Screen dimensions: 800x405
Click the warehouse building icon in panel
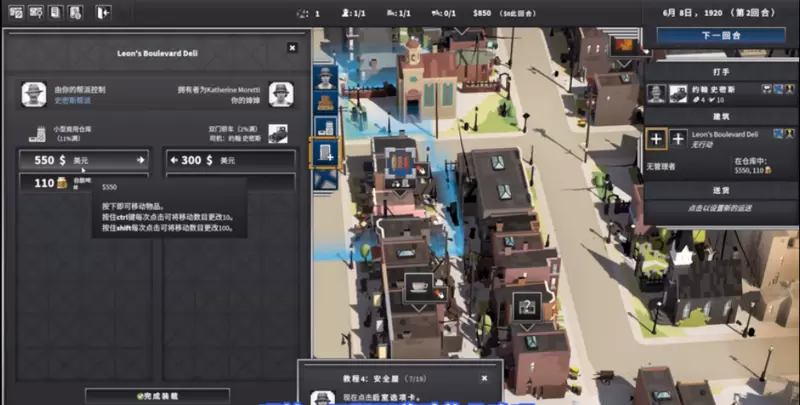click(x=37, y=133)
